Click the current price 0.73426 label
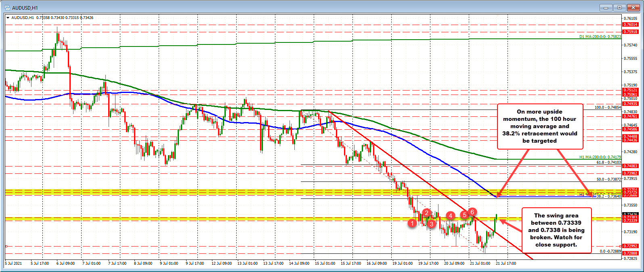This screenshot has width=644, height=272. pos(630,214)
